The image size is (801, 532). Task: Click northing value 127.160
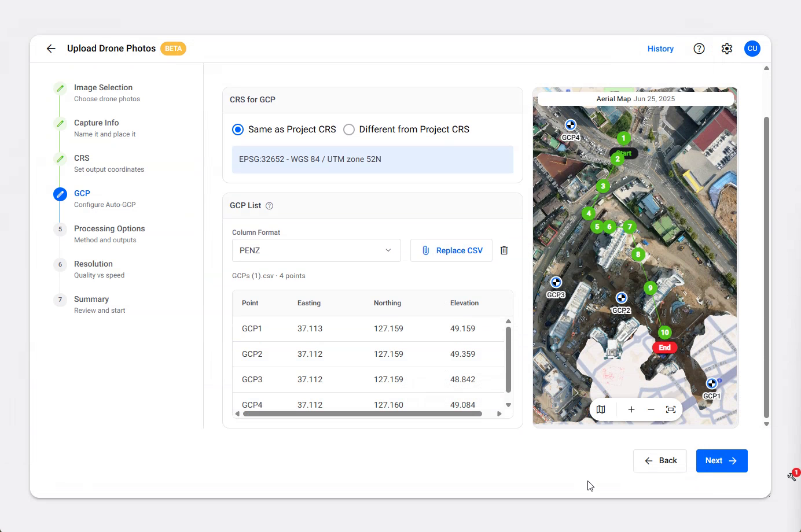tap(388, 405)
